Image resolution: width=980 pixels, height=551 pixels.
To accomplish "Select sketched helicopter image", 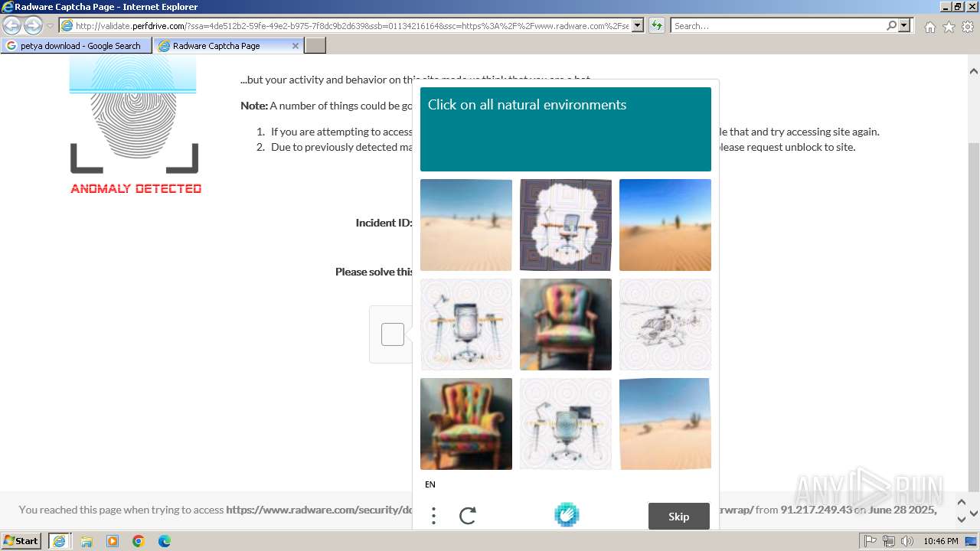I will [665, 324].
